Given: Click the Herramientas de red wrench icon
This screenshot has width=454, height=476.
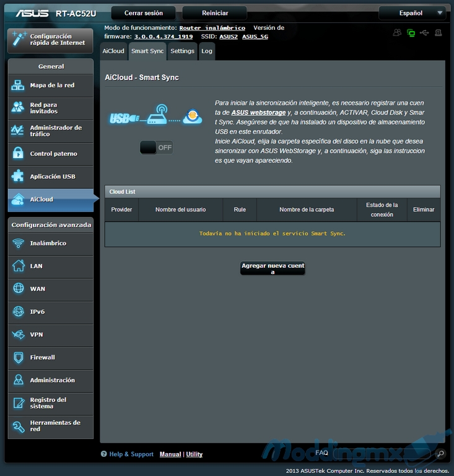Looking at the screenshot, I should coord(19,426).
